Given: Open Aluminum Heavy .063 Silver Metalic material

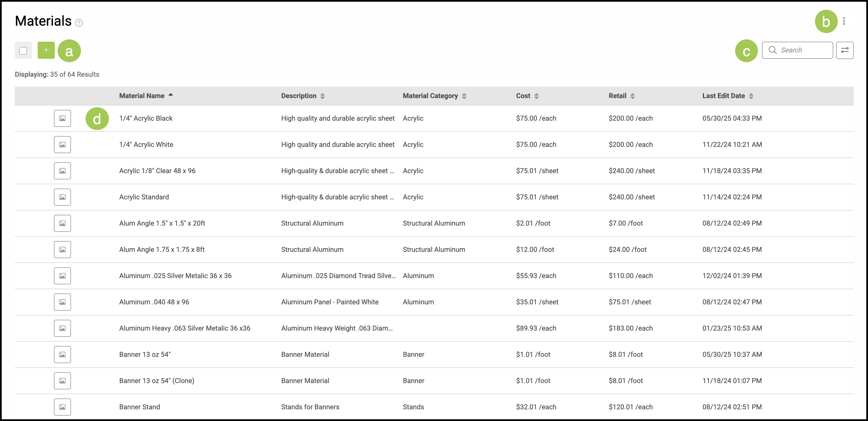Looking at the screenshot, I should [185, 328].
